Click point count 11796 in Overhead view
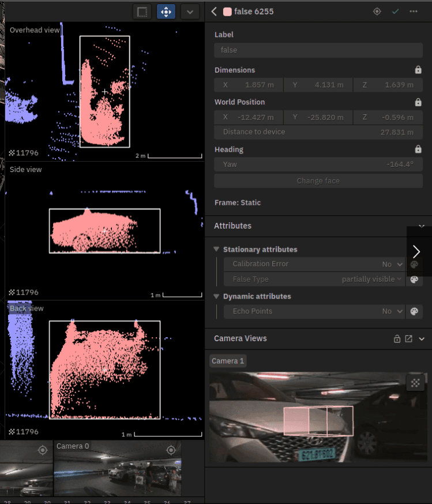 [24, 153]
